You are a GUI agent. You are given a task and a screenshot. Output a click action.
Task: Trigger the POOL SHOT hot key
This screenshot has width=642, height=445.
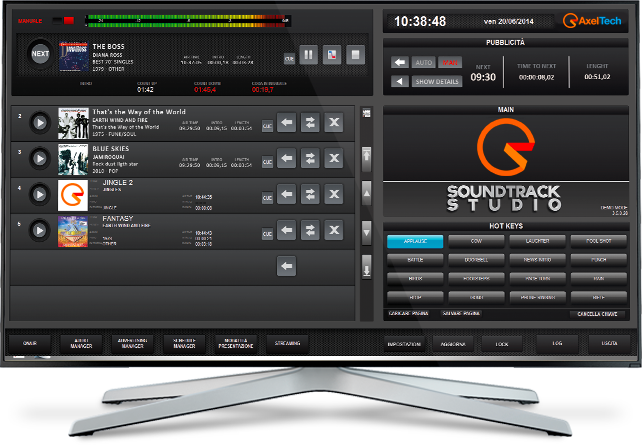point(599,241)
